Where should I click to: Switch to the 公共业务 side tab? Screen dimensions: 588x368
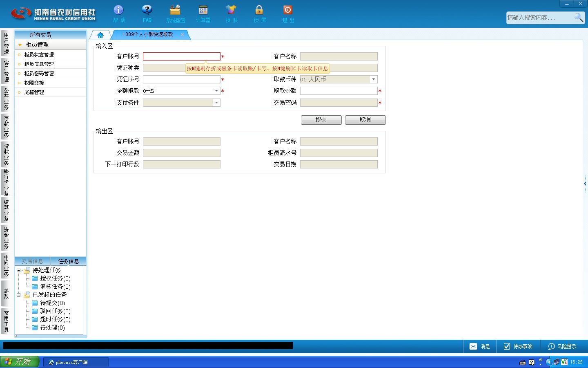click(6, 99)
